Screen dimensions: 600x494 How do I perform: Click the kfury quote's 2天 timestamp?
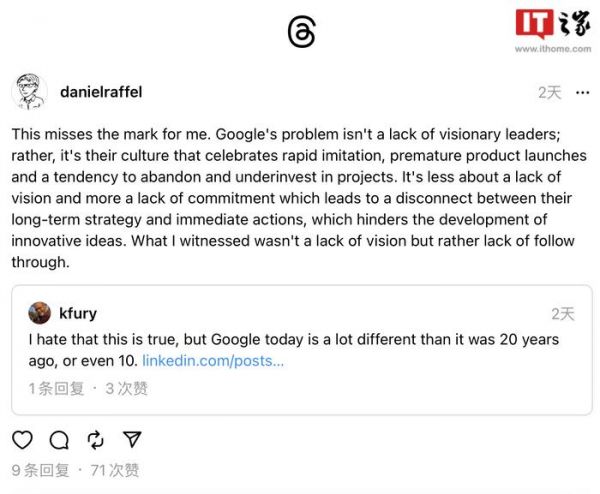563,314
